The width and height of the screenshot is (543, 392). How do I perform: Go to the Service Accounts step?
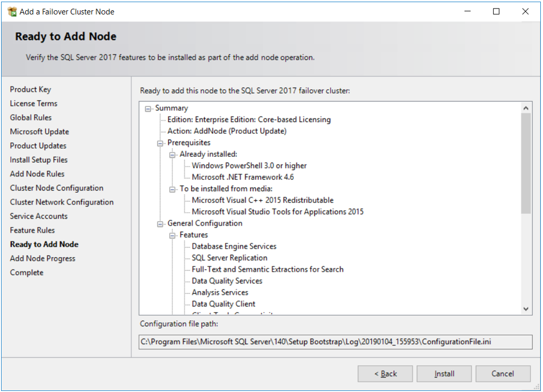pyautogui.click(x=39, y=216)
